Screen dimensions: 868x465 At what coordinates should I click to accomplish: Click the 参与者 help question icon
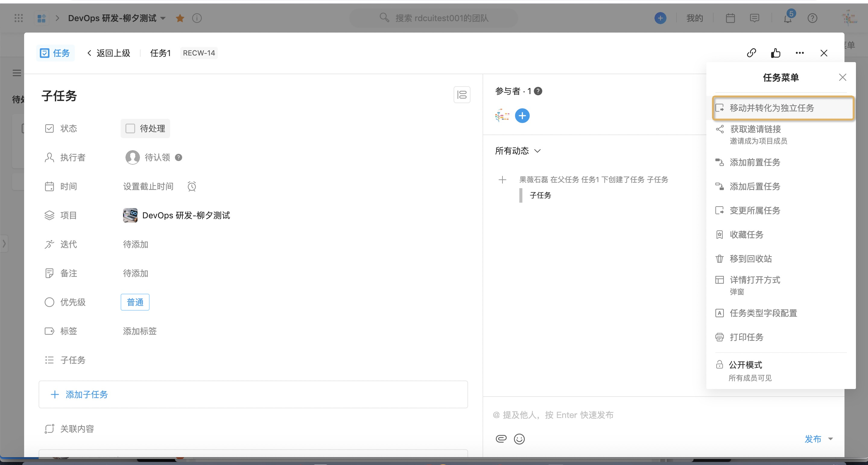(538, 91)
